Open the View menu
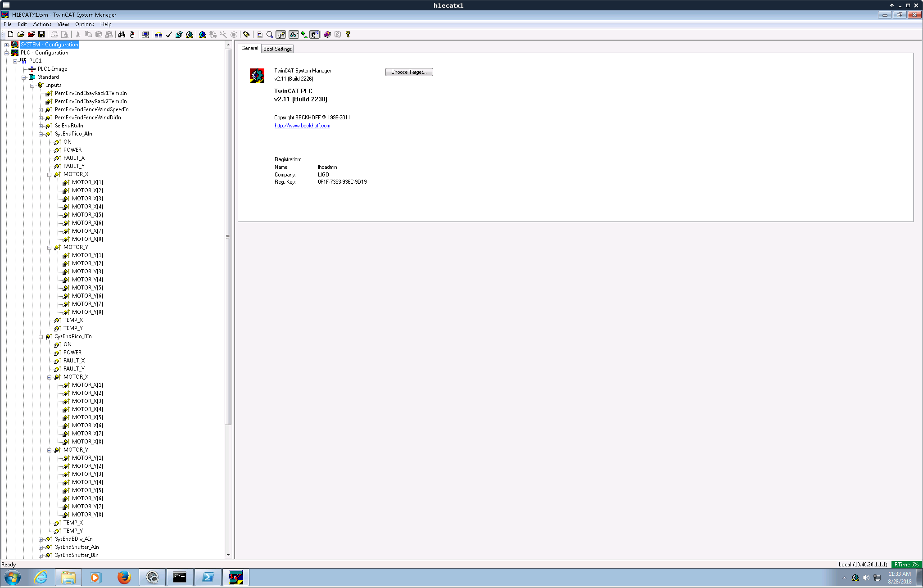The image size is (923, 588). pyautogui.click(x=63, y=24)
